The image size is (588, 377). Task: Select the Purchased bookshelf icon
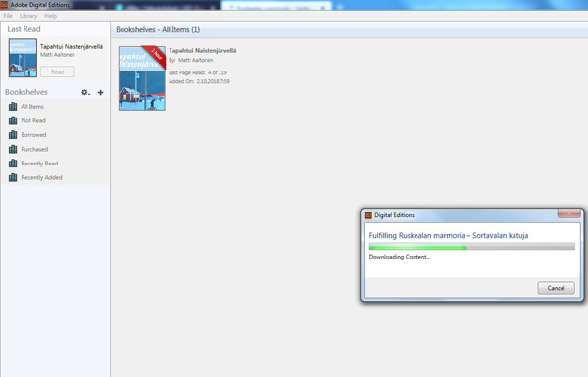click(x=13, y=149)
